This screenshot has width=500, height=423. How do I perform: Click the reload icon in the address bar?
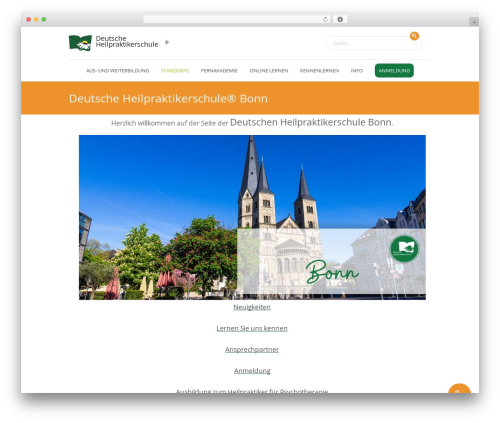point(325,19)
